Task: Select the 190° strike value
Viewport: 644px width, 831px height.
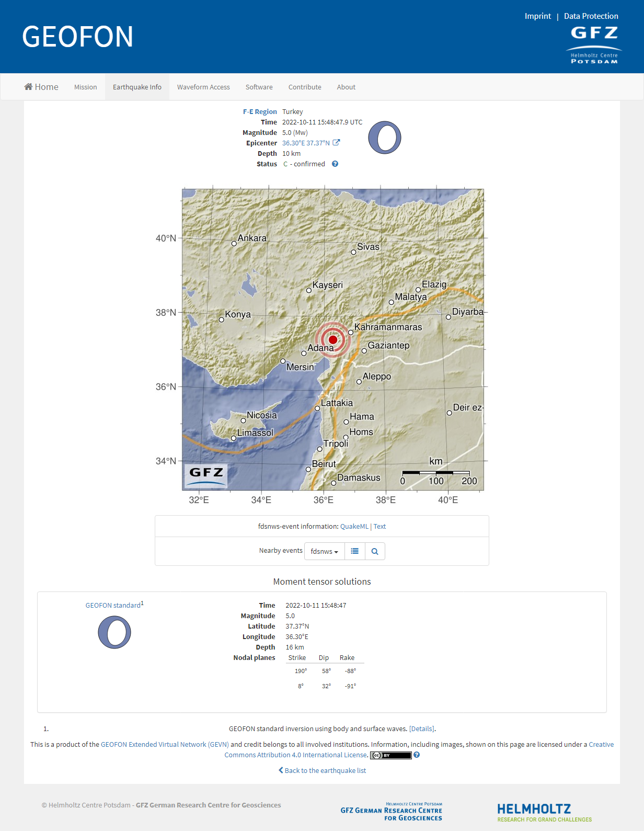Action: click(x=301, y=671)
